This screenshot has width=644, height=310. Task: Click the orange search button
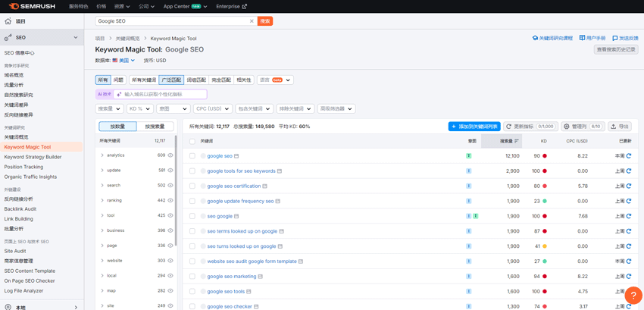[x=265, y=21]
